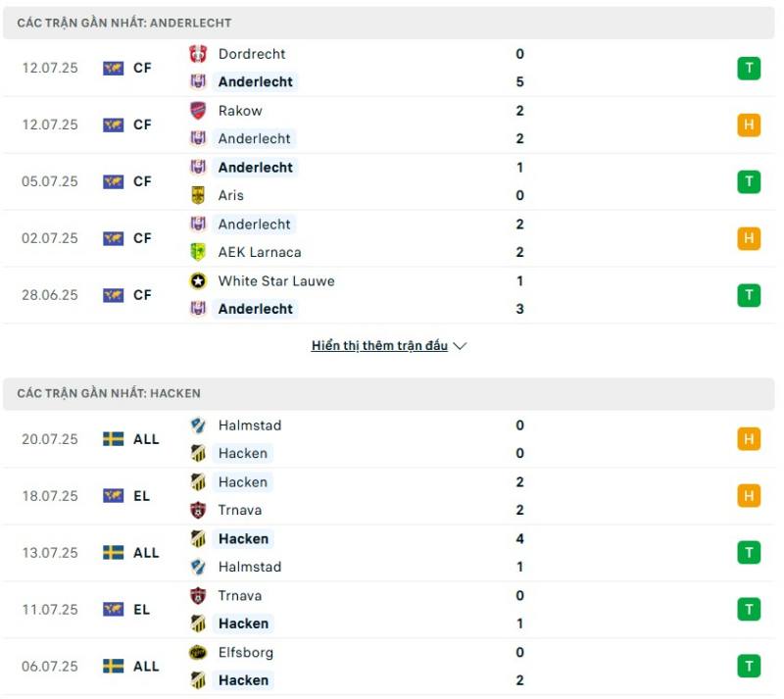Select Anderlecht name in Aris match
Viewport: 784px width, 699px height.
click(256, 168)
